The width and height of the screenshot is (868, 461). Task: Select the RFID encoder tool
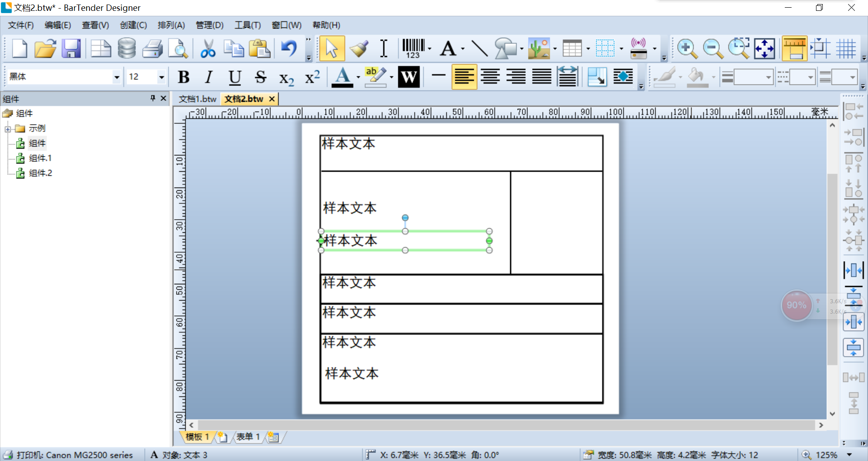click(639, 48)
